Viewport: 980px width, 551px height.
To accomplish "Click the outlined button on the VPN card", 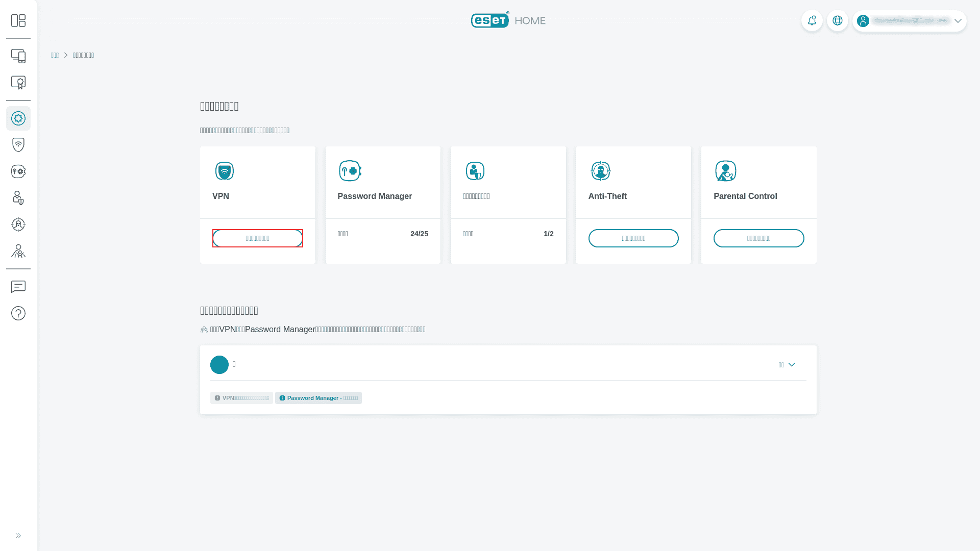I will [x=257, y=238].
